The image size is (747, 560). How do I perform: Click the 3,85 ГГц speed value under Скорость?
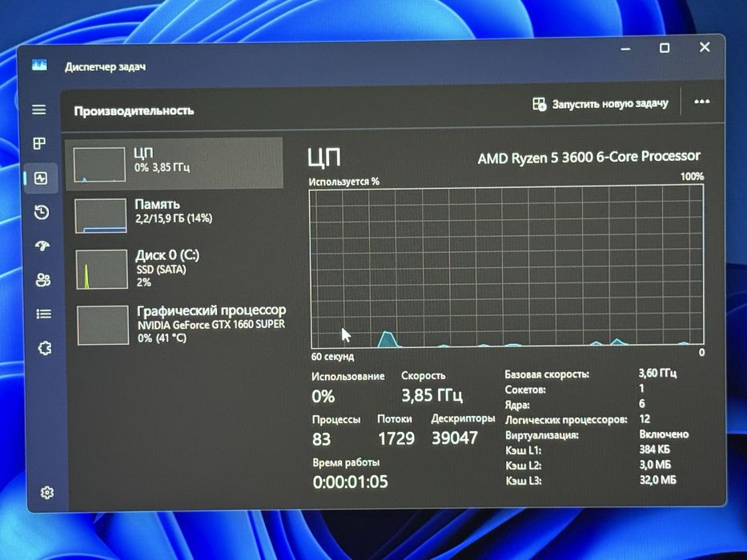pos(432,395)
